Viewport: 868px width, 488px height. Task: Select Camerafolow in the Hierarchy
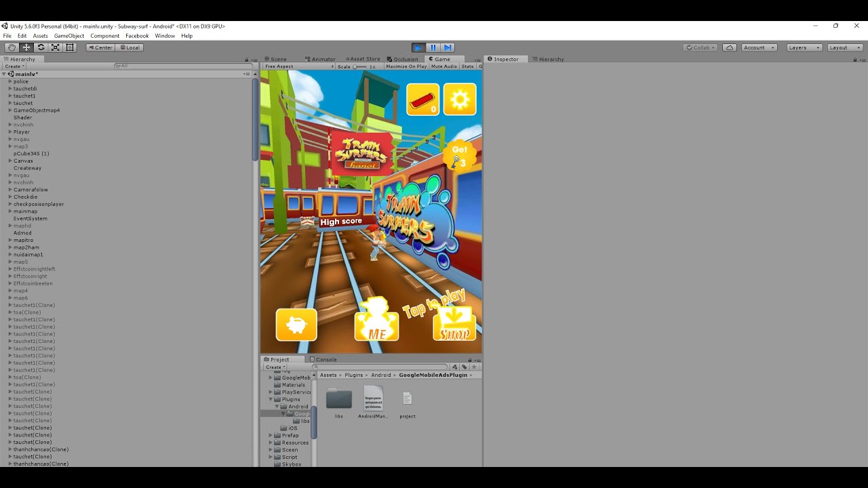click(31, 190)
